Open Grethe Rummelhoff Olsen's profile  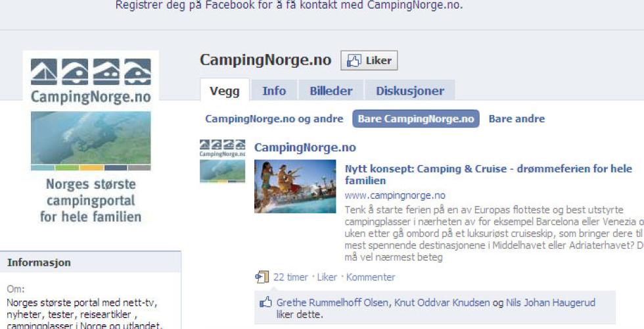[x=332, y=303]
